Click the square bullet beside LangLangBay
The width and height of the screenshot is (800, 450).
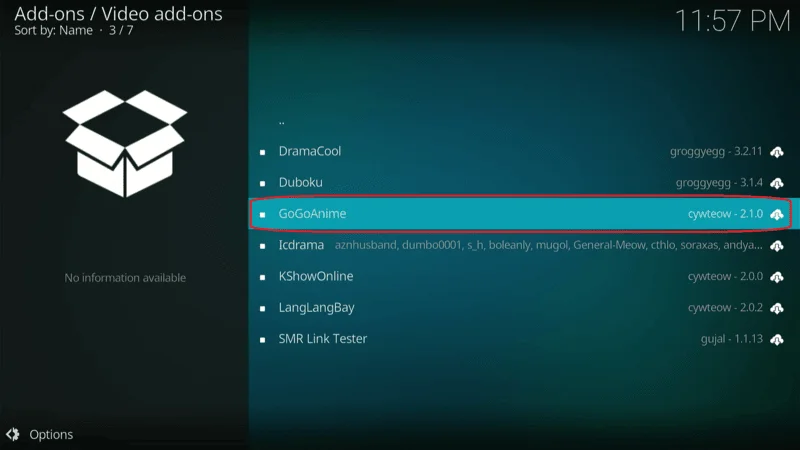(262, 308)
